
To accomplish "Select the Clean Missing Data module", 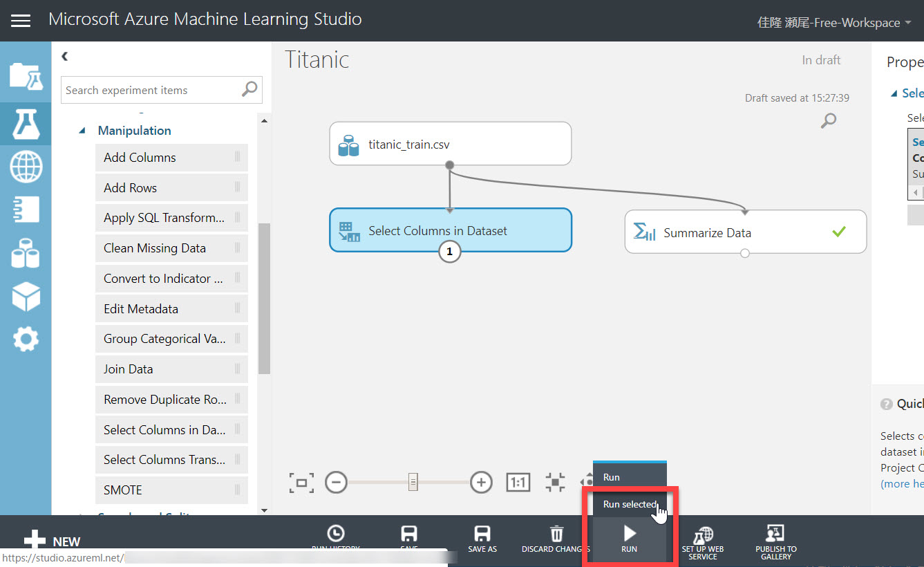I will pyautogui.click(x=171, y=248).
